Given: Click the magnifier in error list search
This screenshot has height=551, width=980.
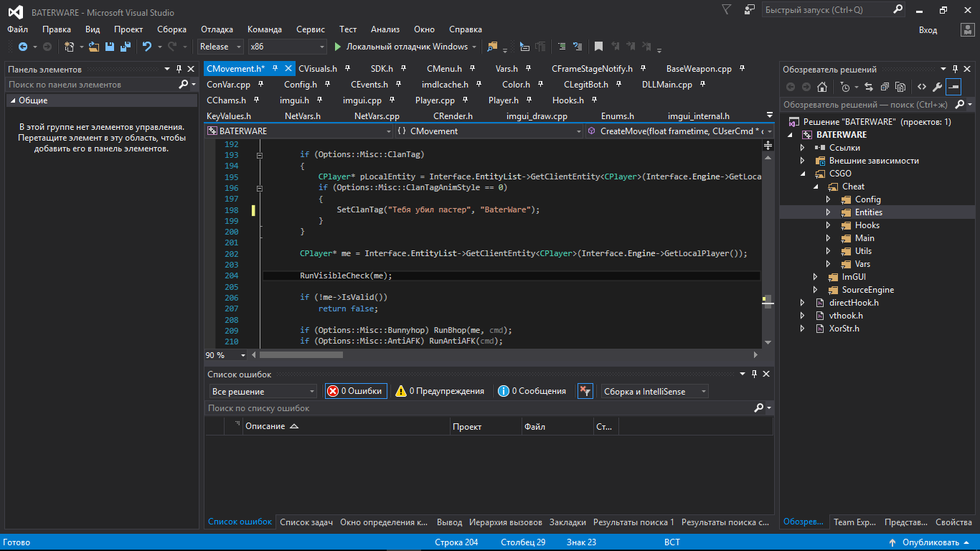Looking at the screenshot, I should 759,408.
